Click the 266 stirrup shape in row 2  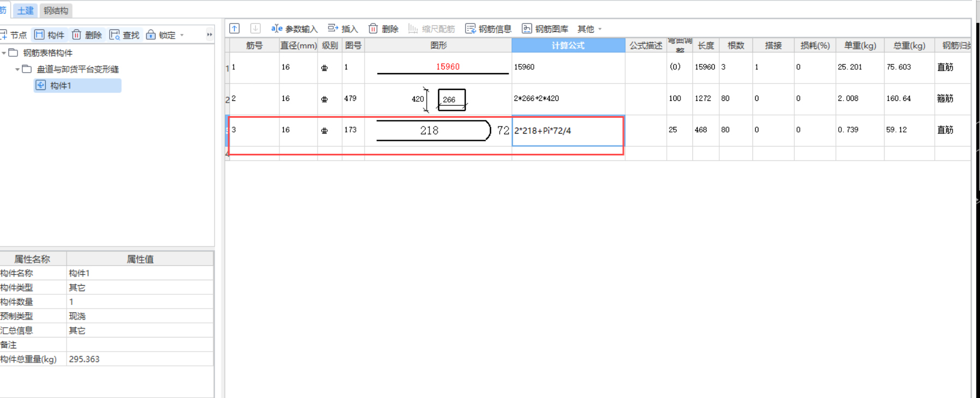[x=451, y=100]
